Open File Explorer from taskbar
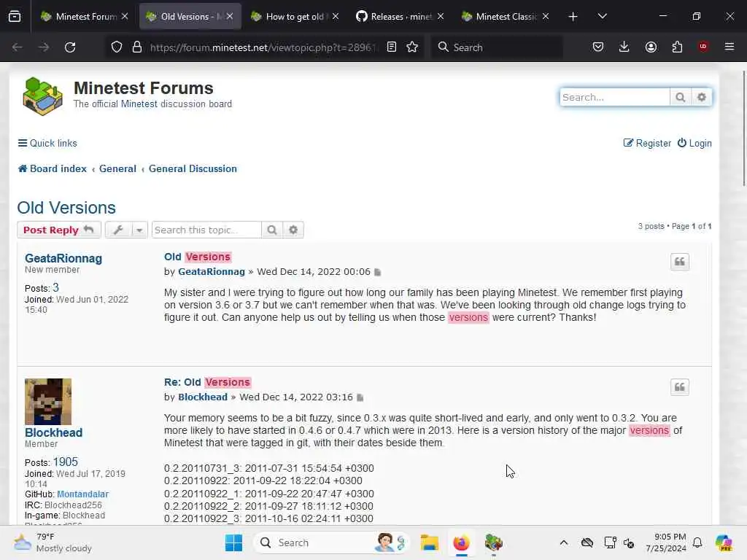 coord(429,542)
